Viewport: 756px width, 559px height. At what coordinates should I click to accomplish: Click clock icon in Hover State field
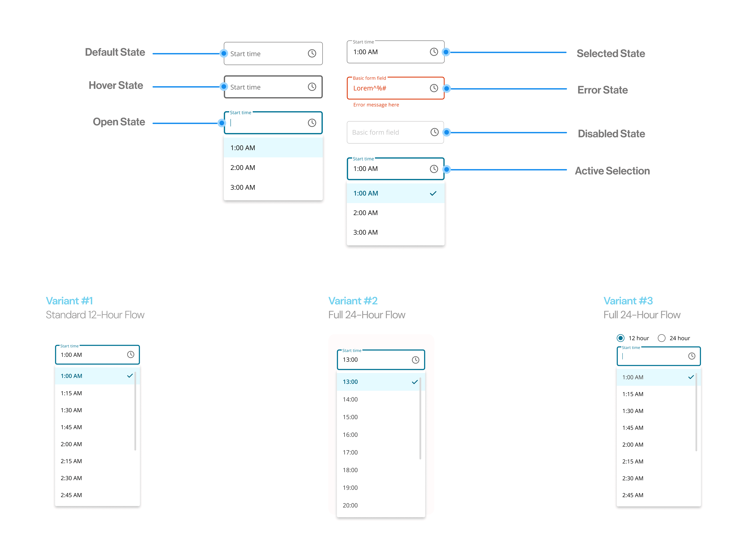click(312, 87)
